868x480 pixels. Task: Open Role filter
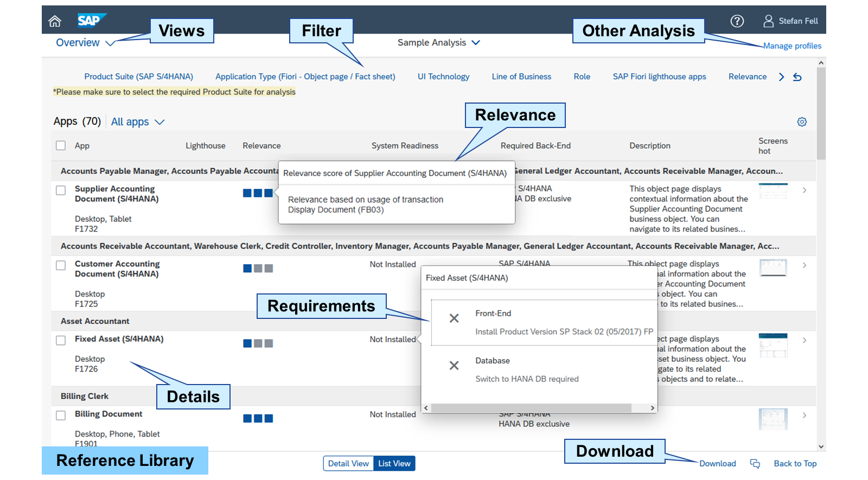click(582, 77)
